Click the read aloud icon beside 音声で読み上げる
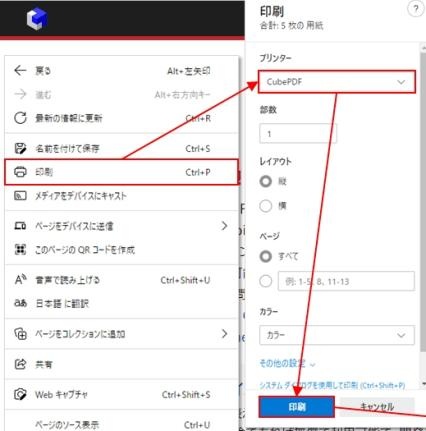This screenshot has height=431, width=426. click(x=20, y=279)
